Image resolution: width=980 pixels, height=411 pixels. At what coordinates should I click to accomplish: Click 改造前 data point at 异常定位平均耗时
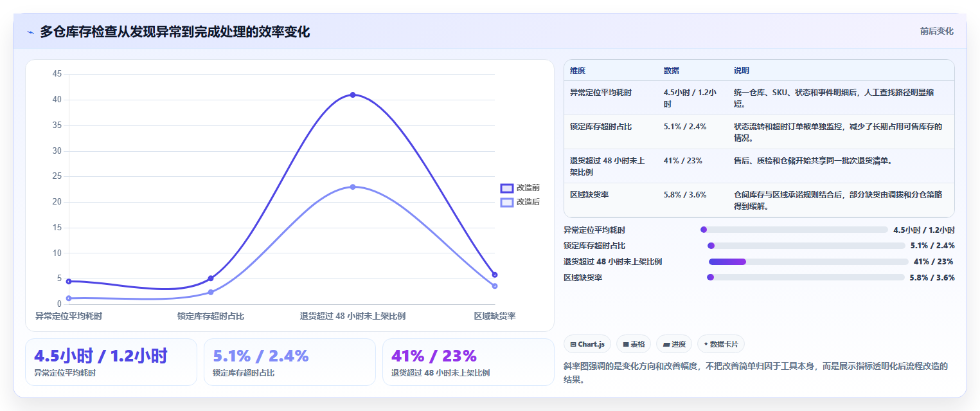tap(69, 281)
